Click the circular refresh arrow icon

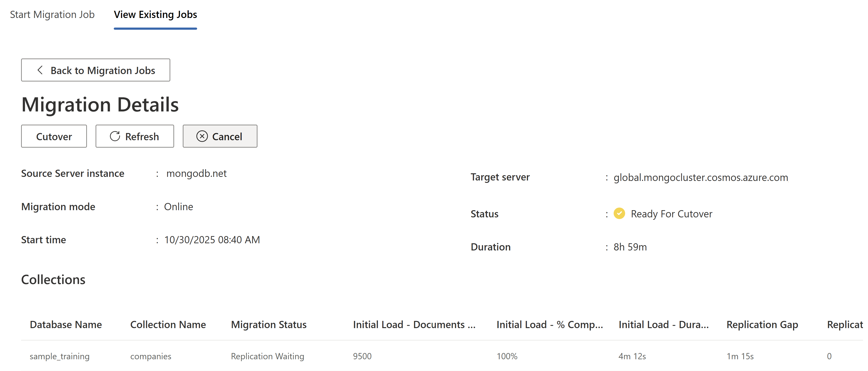[115, 136]
